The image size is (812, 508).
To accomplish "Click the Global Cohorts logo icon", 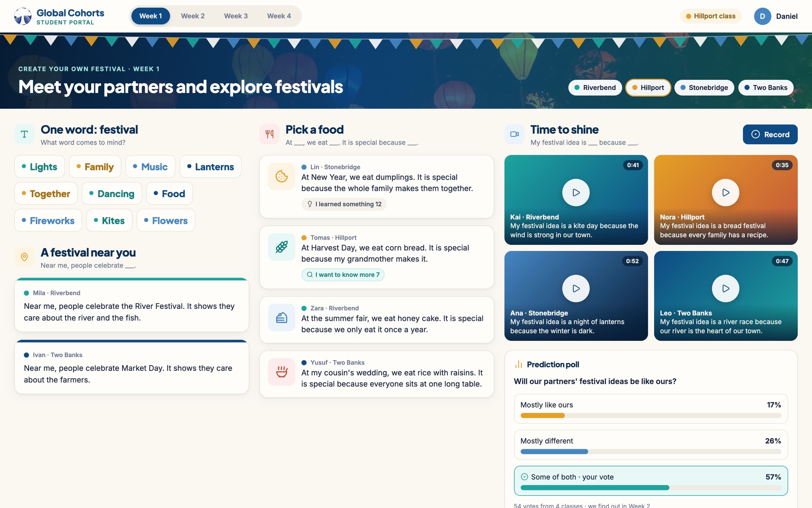I will click(23, 16).
